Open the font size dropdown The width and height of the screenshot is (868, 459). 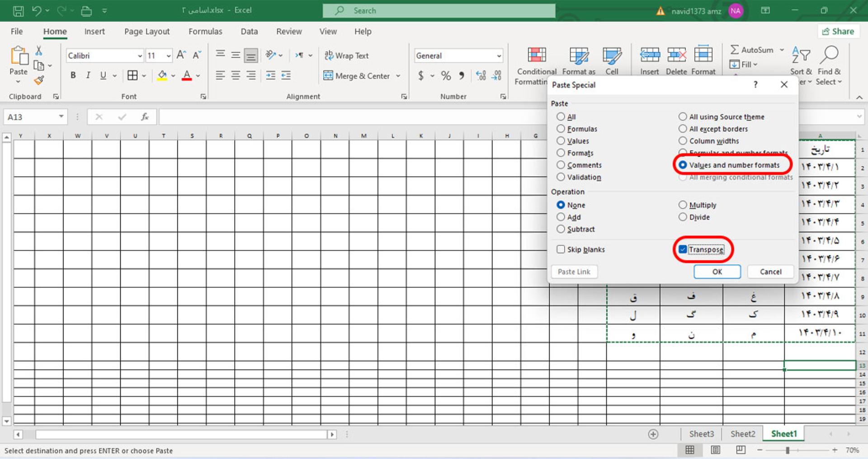169,56
